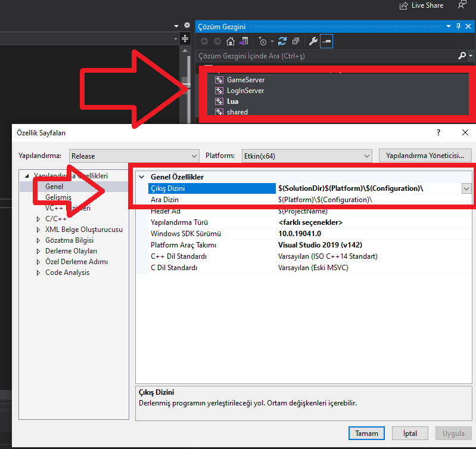Viewport: 476px width, 449px height.
Task: Toggle the preview selected items button
Action: 326,41
